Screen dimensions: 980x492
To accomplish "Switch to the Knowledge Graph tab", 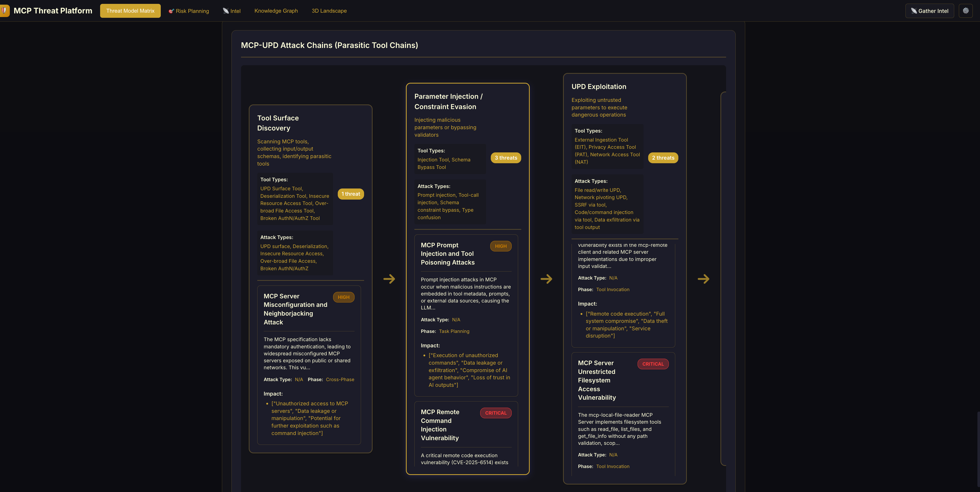I will pos(276,11).
